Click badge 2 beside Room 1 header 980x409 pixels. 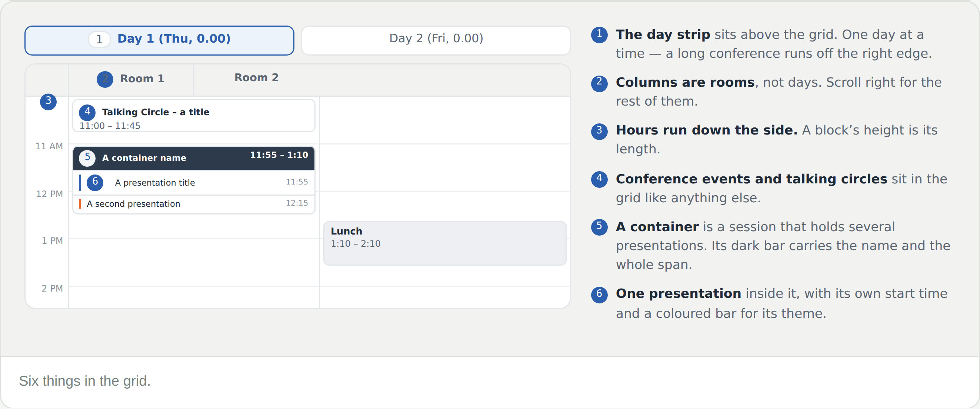click(105, 79)
